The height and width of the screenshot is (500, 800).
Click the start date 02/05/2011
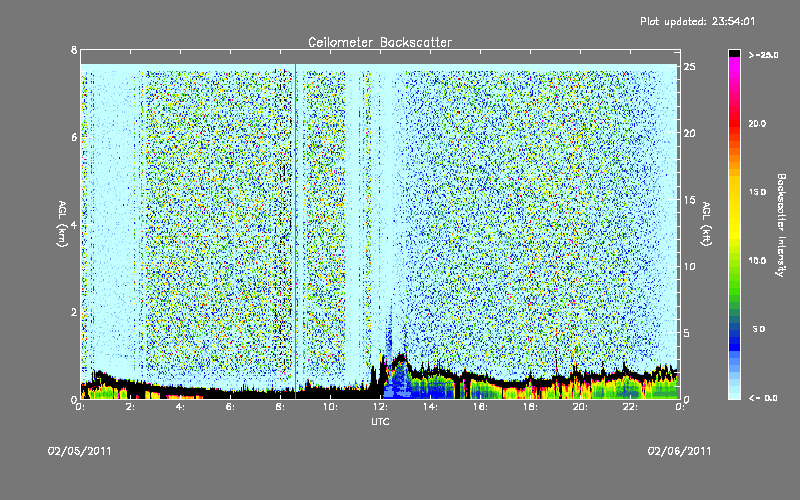pyautogui.click(x=80, y=451)
